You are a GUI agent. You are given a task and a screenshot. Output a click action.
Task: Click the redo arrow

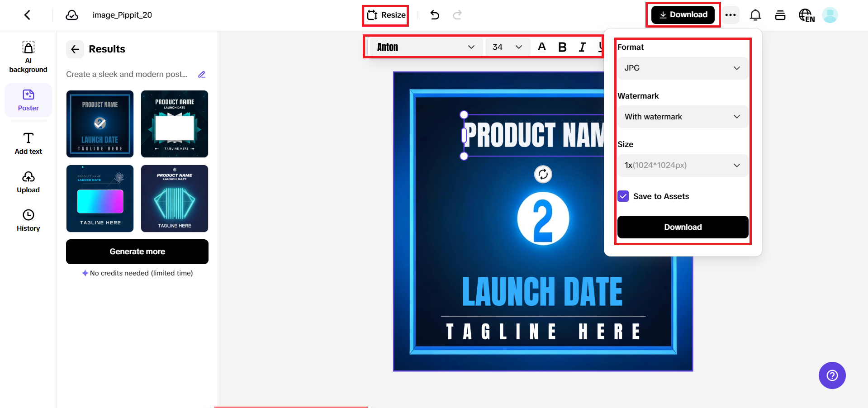[x=457, y=14]
